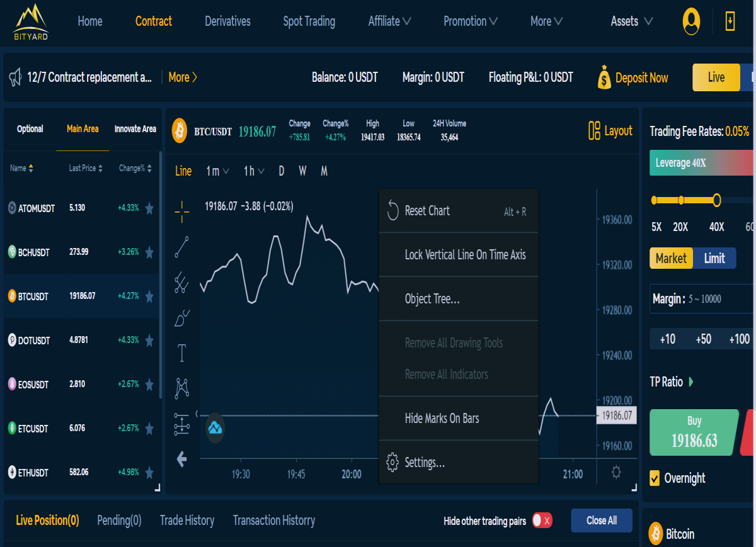Collapse drawing toolbar with left arrow
Screen dimensions: 756x547
[x=181, y=460]
